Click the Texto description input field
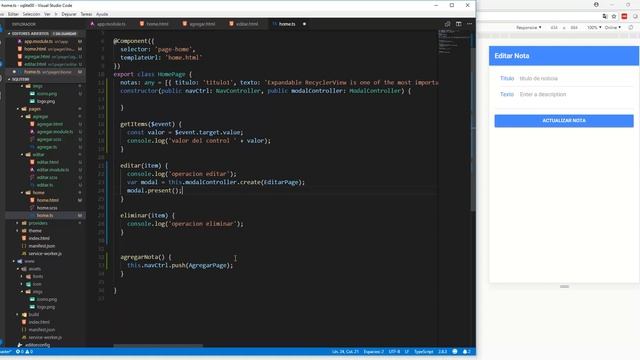The image size is (640, 360). (576, 94)
